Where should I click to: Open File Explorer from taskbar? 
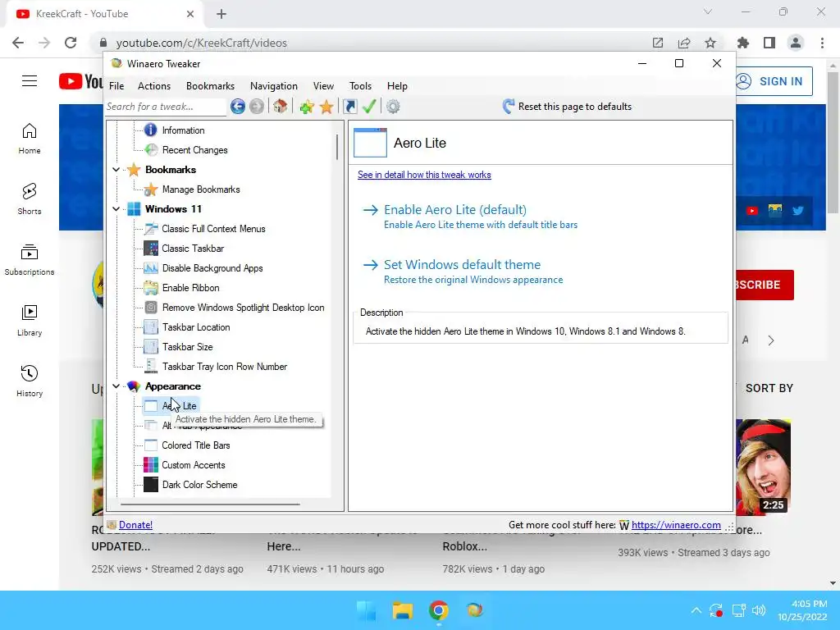[x=402, y=610]
